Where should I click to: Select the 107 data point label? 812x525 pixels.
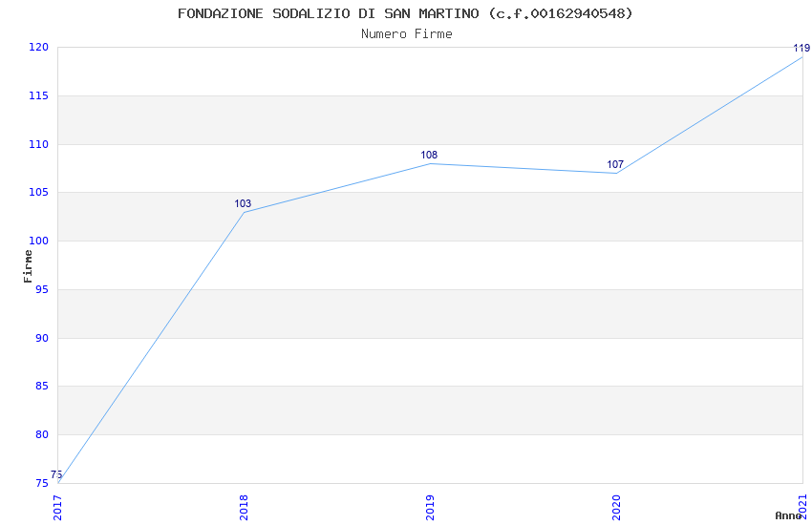click(x=615, y=164)
